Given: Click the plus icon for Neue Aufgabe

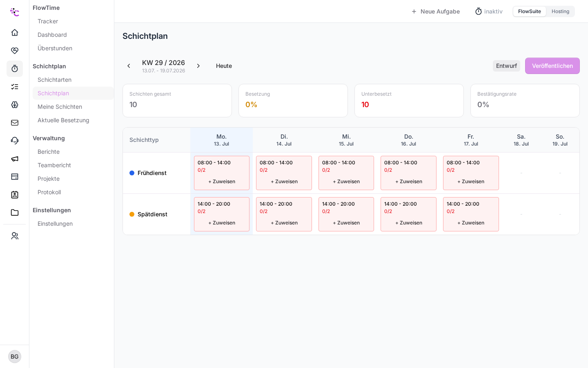Looking at the screenshot, I should click(x=414, y=11).
